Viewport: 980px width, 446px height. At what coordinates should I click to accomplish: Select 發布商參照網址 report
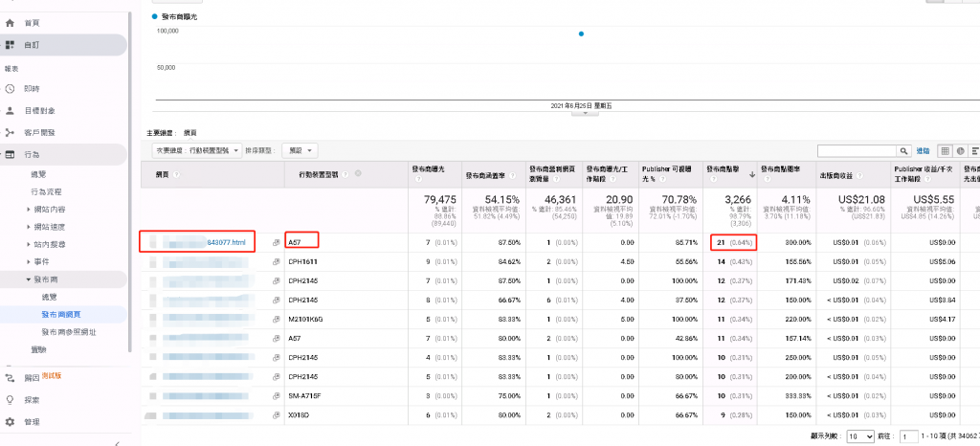(x=69, y=332)
